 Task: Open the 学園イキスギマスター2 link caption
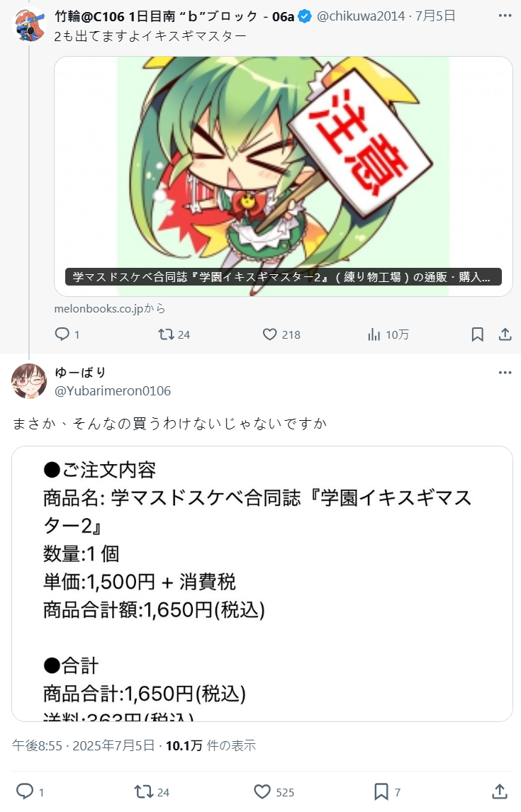[x=284, y=277]
